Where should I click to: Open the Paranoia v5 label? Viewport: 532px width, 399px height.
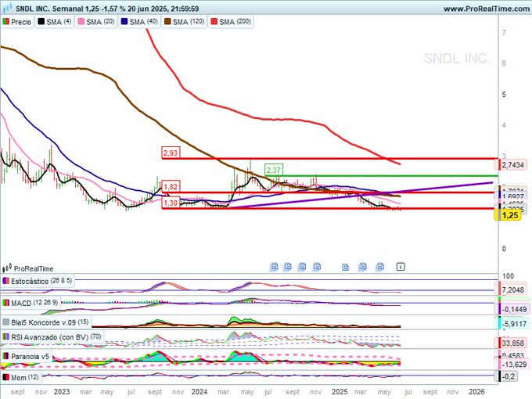pos(31,357)
